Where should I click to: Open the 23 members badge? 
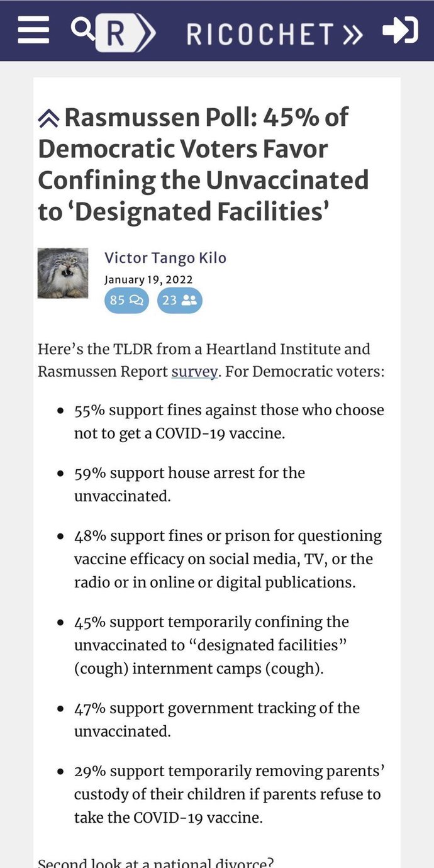pos(180,301)
